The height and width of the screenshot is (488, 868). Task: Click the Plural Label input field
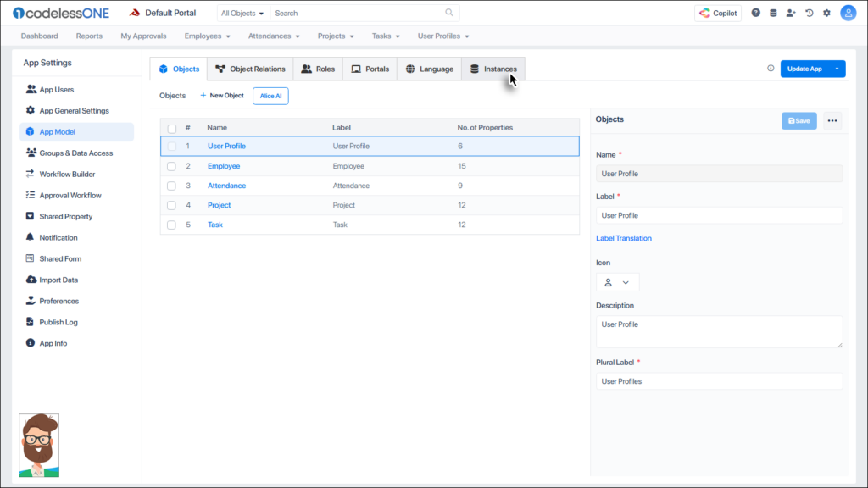pyautogui.click(x=719, y=381)
